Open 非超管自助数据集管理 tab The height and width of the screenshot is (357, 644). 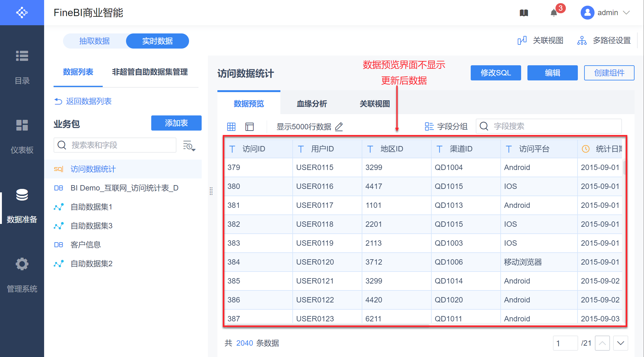click(150, 72)
